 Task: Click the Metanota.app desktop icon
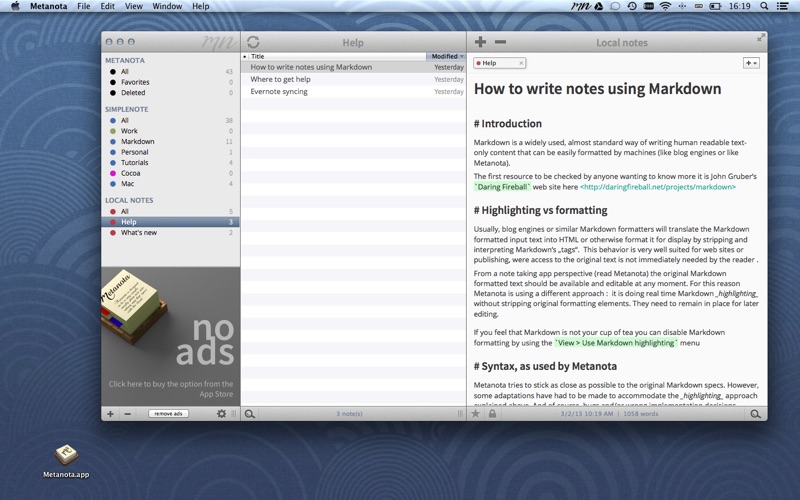tap(66, 461)
